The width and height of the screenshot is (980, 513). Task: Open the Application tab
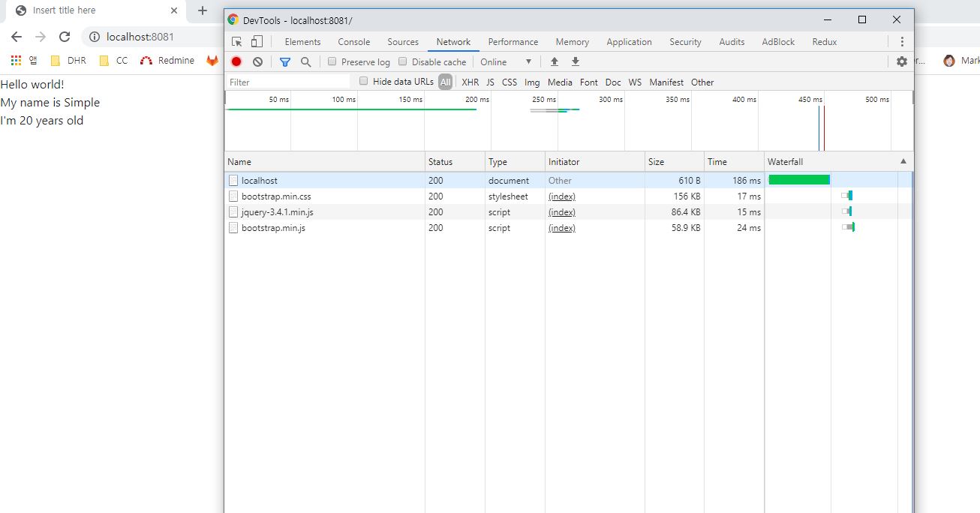coord(629,42)
